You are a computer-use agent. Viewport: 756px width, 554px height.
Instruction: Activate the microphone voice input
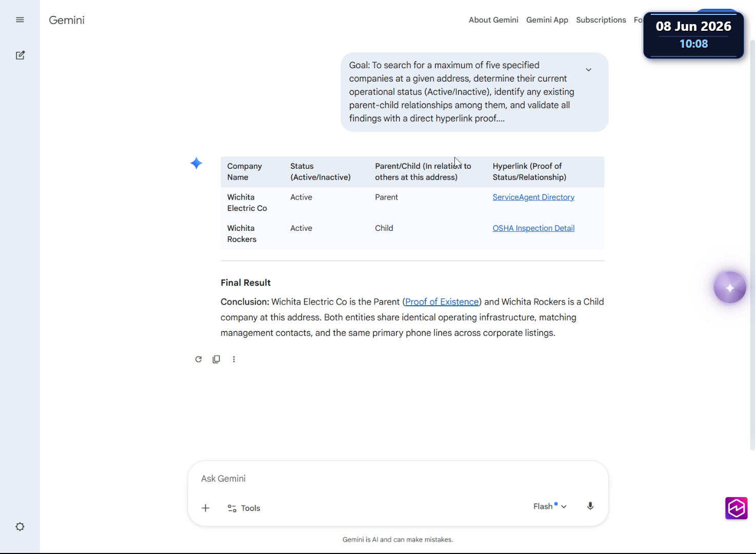590,506
